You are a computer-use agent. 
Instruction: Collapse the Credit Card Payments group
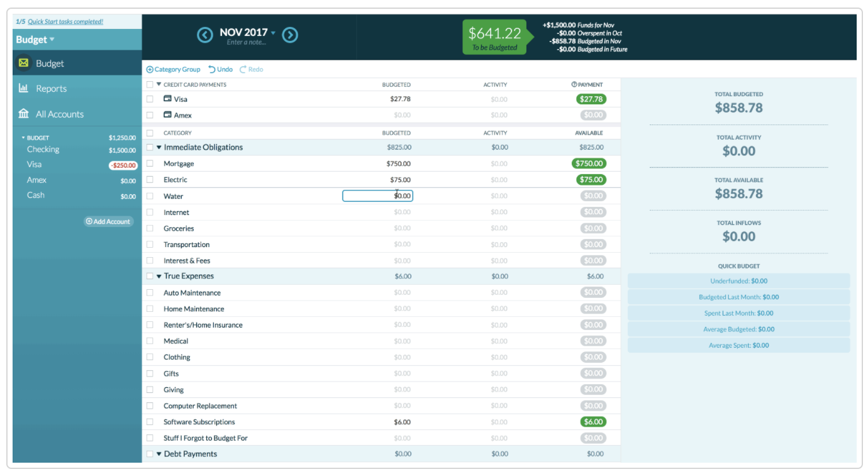point(159,84)
